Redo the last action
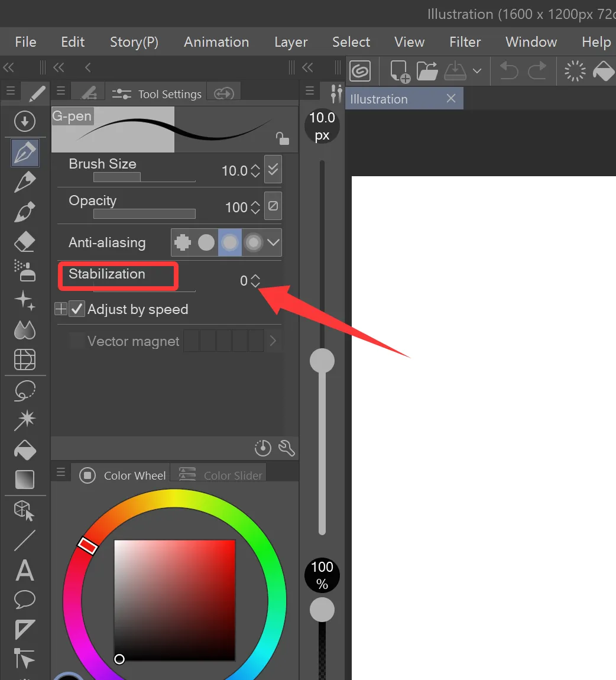This screenshot has height=680, width=616. 537,71
